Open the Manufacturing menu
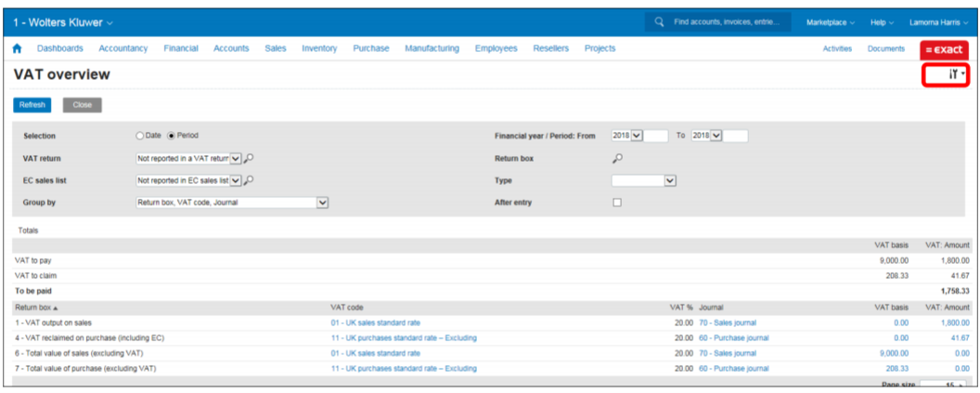This screenshot has width=980, height=393. [x=432, y=48]
